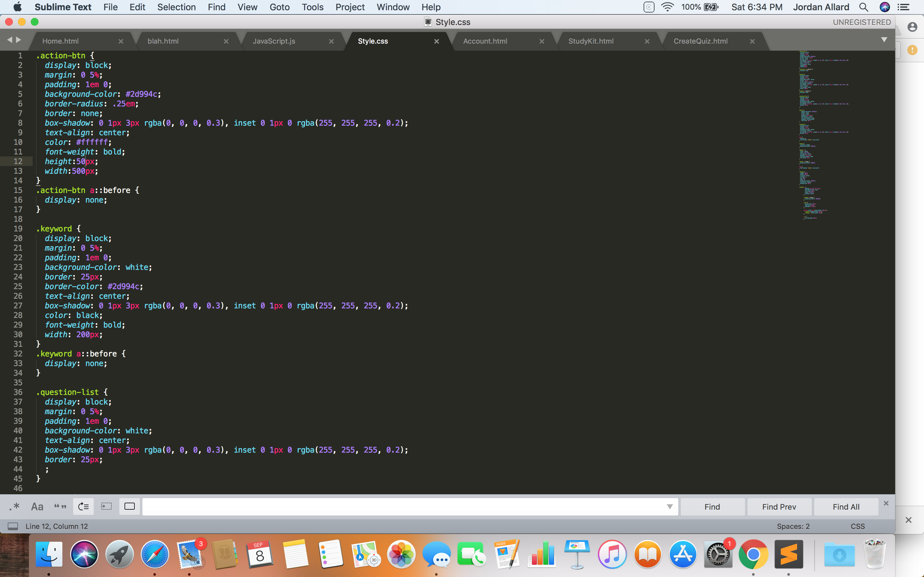Toggle highlight matches icon

(129, 506)
